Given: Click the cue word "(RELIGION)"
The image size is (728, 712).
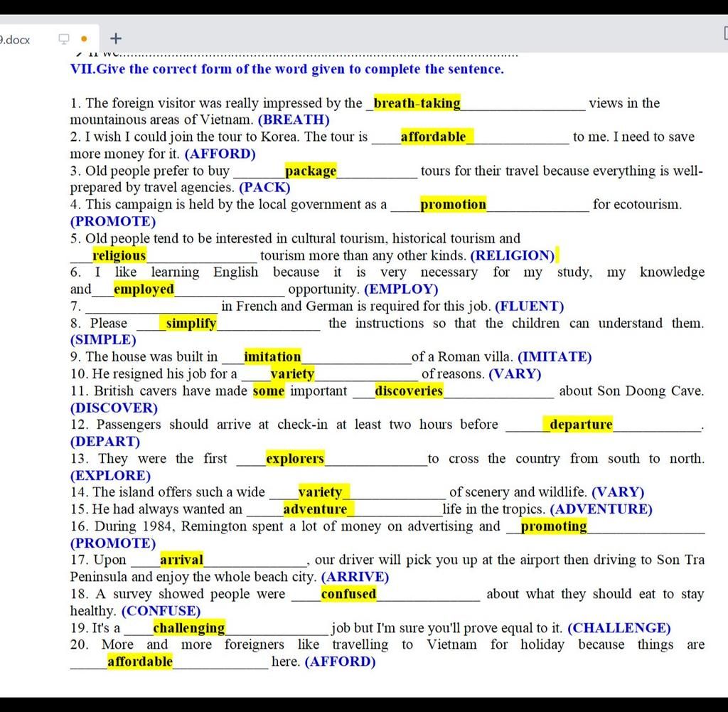Looking at the screenshot, I should coord(513,255).
